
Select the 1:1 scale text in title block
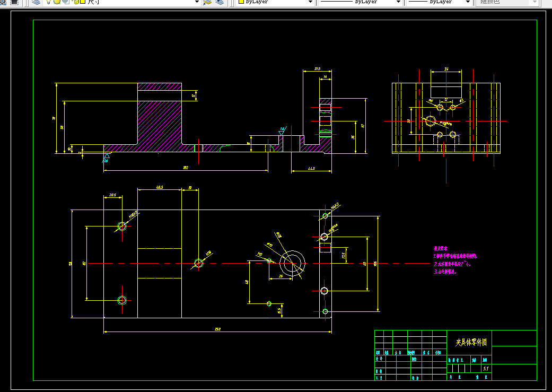pyautogui.click(x=486, y=369)
